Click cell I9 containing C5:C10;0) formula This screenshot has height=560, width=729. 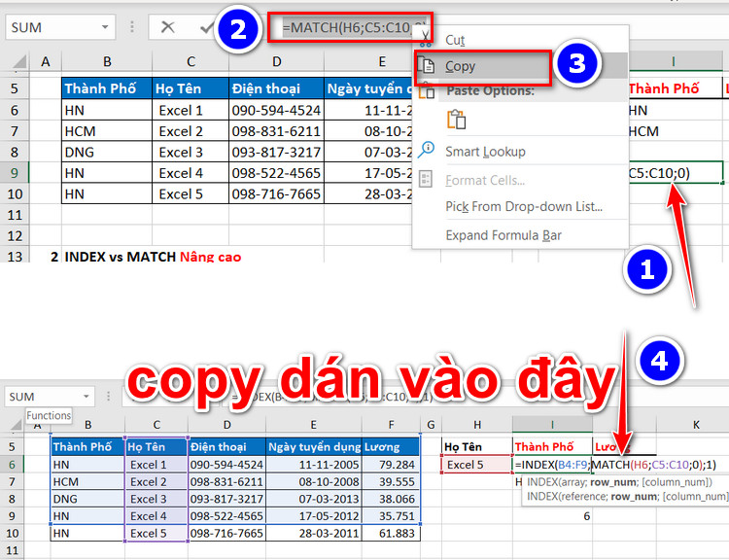(676, 173)
